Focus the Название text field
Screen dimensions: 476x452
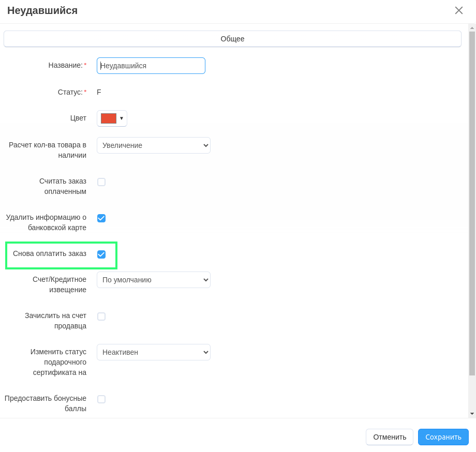[x=151, y=66]
